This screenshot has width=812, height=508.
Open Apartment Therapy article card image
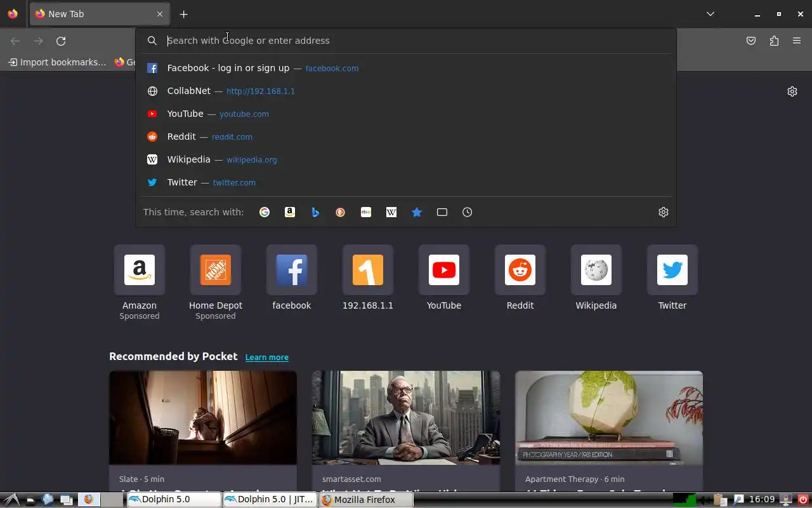click(609, 418)
